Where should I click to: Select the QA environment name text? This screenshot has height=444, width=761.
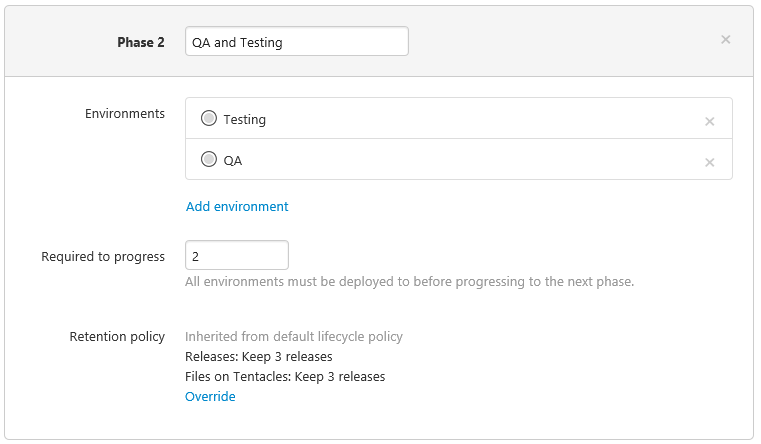pyautogui.click(x=233, y=160)
